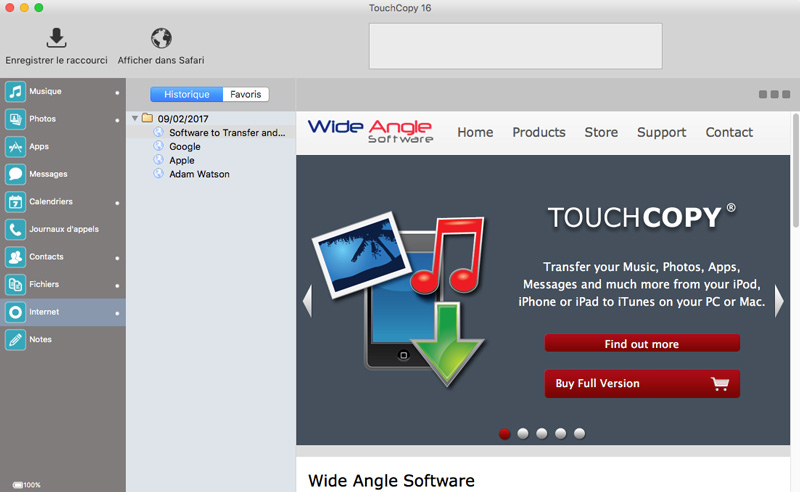Select the third carousel dot
The width and height of the screenshot is (800, 492).
pyautogui.click(x=542, y=434)
